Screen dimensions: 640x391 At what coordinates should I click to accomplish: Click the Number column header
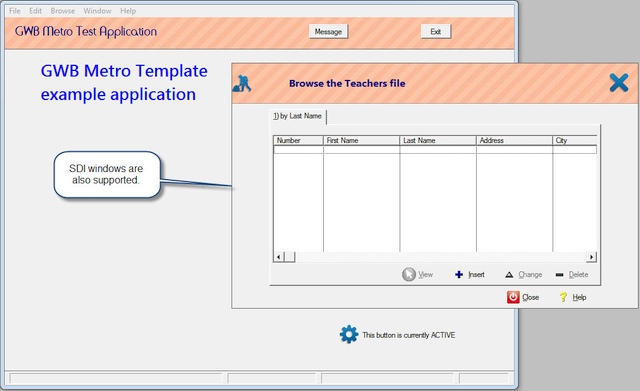(298, 140)
